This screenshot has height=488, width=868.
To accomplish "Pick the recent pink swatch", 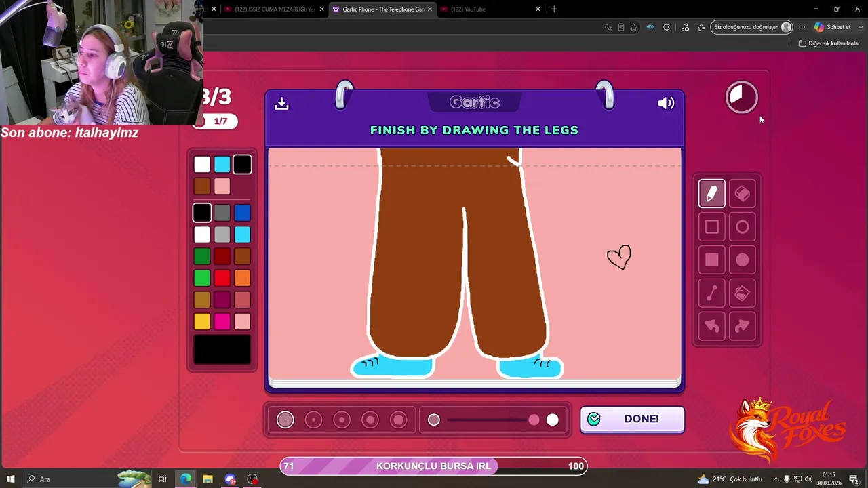I will click(222, 186).
